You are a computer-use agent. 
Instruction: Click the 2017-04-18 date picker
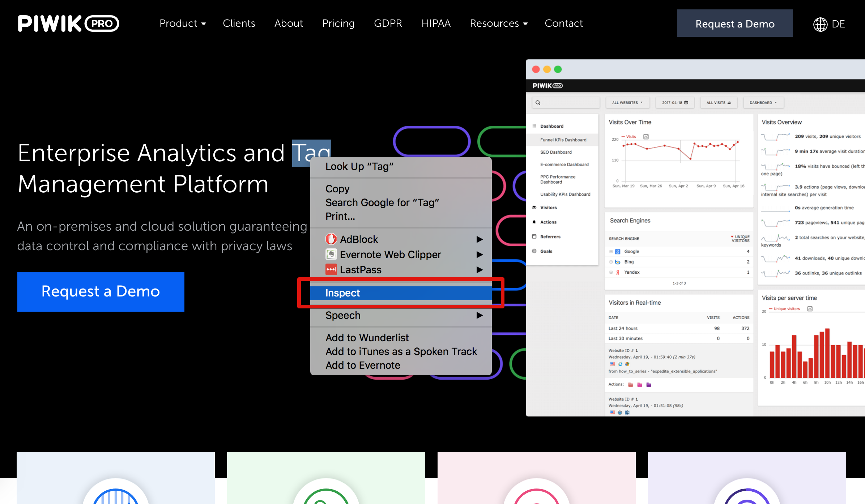click(675, 103)
